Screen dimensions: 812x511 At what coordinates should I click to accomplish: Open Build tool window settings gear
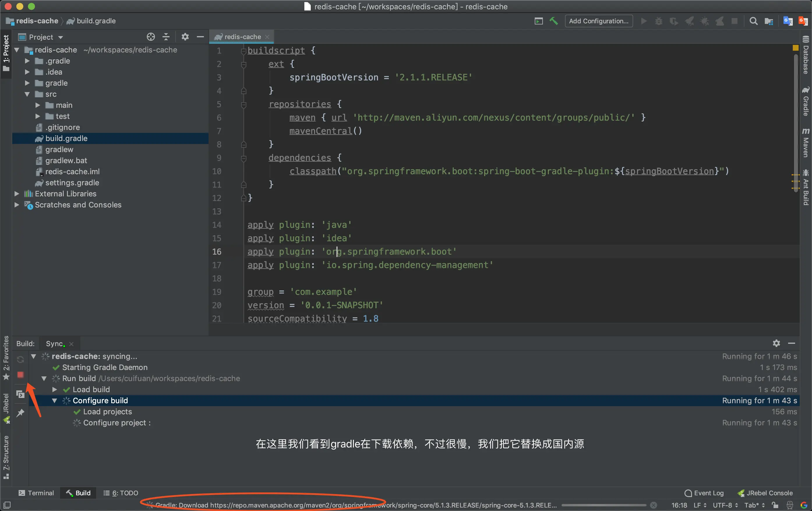point(776,343)
